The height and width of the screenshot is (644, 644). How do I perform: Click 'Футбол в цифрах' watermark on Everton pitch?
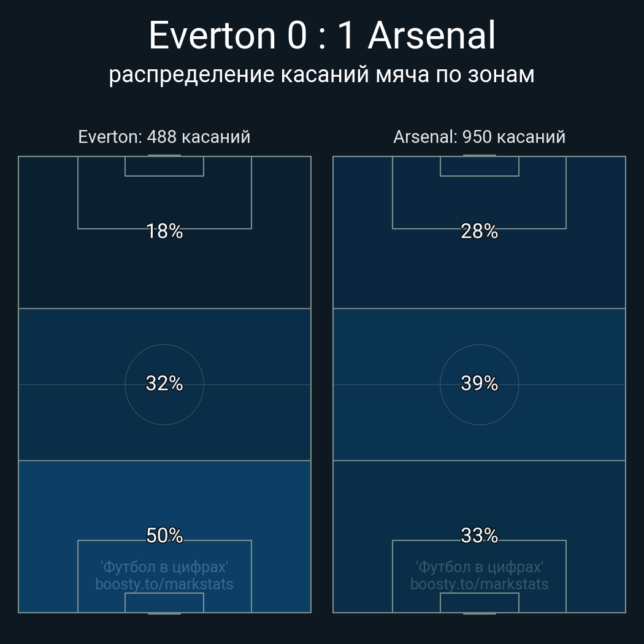[x=164, y=567]
